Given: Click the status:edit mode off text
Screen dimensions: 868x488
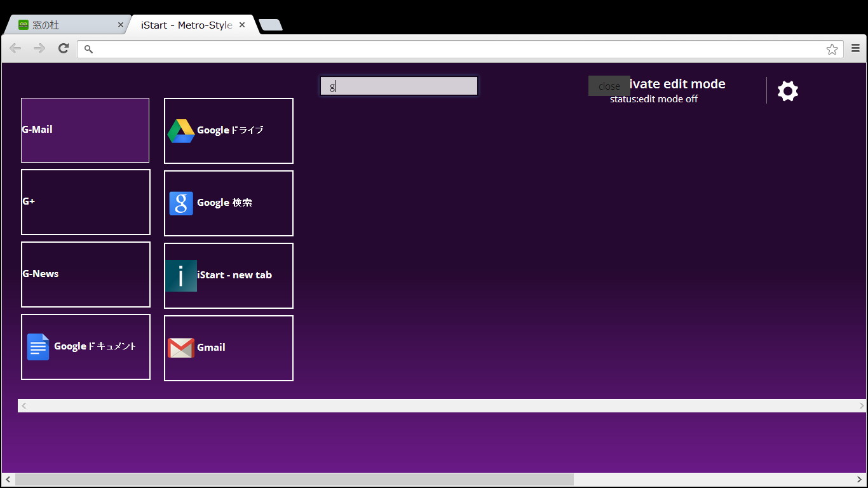Looking at the screenshot, I should 654,99.
